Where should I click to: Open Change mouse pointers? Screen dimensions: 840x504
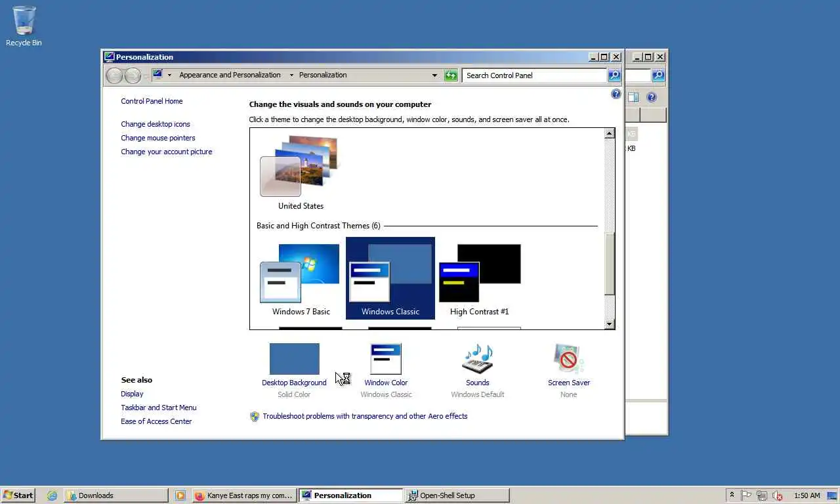(158, 138)
